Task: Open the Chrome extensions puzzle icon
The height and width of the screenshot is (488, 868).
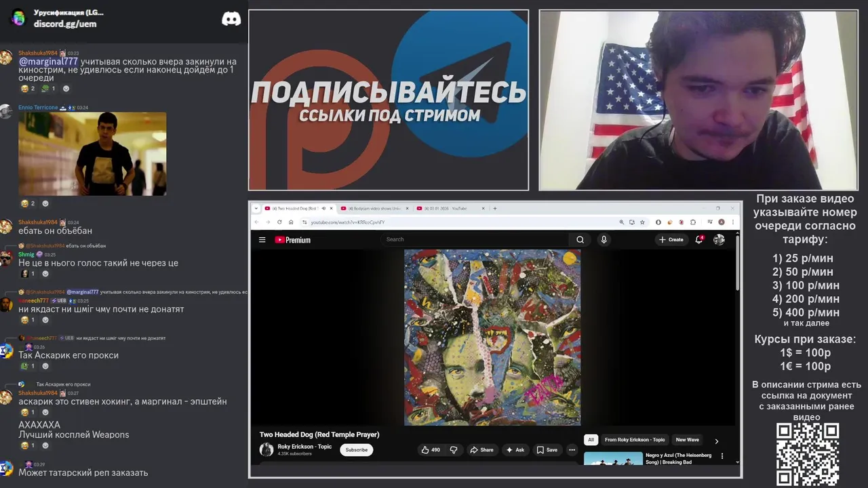Action: 692,222
